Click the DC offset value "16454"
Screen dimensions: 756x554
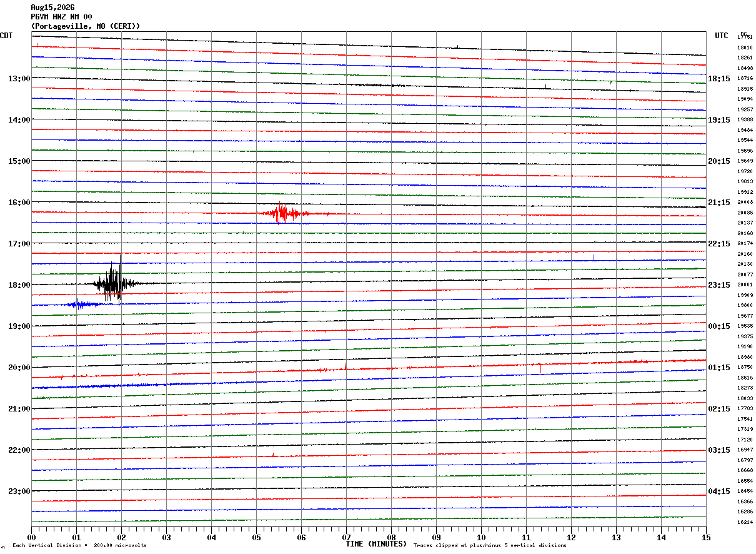745,491
